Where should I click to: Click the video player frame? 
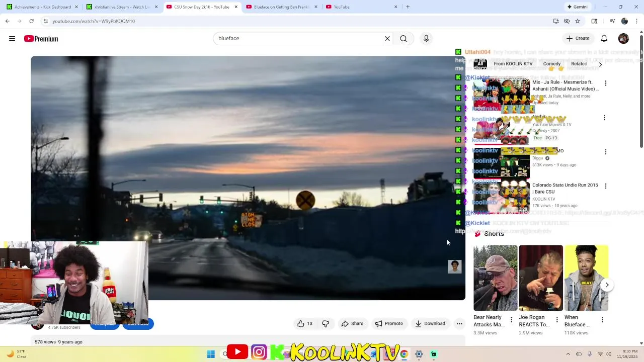click(248, 178)
